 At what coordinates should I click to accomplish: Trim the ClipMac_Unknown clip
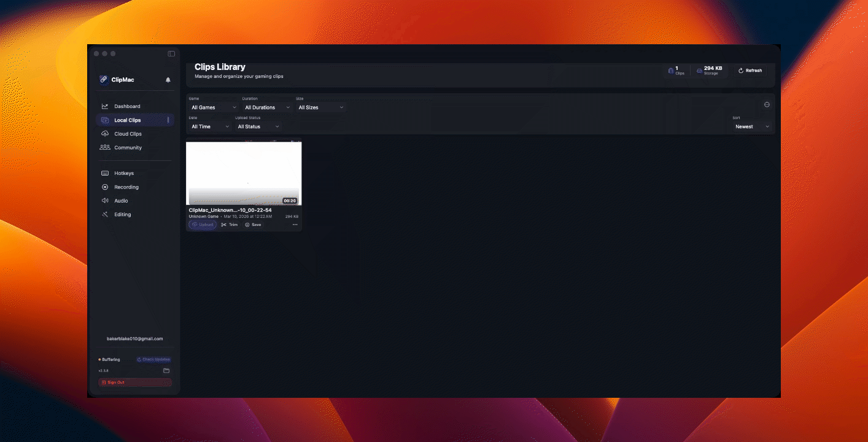click(229, 224)
